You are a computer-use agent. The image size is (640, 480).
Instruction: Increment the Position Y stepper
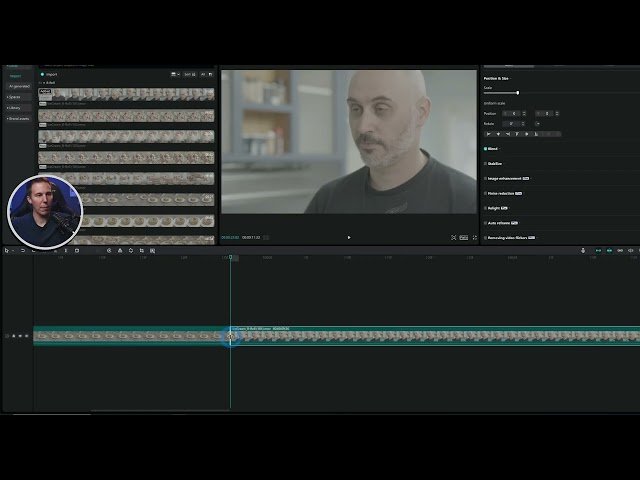click(x=557, y=112)
